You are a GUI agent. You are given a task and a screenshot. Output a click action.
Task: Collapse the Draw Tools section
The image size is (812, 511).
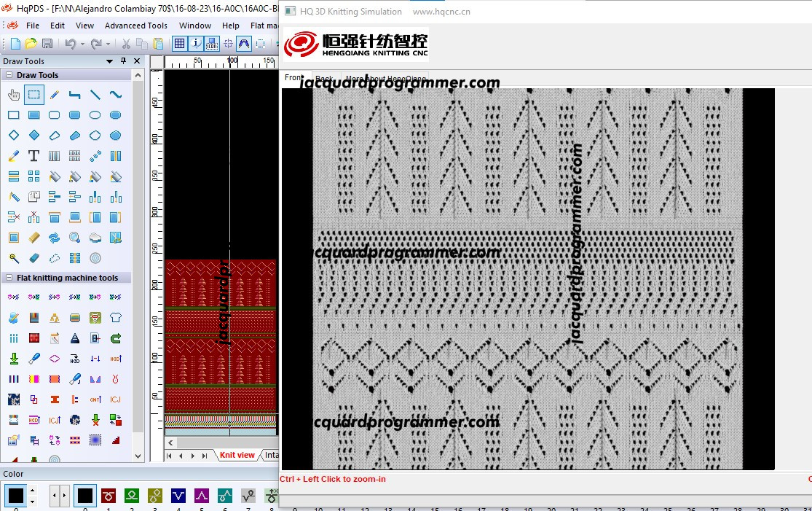[x=9, y=75]
